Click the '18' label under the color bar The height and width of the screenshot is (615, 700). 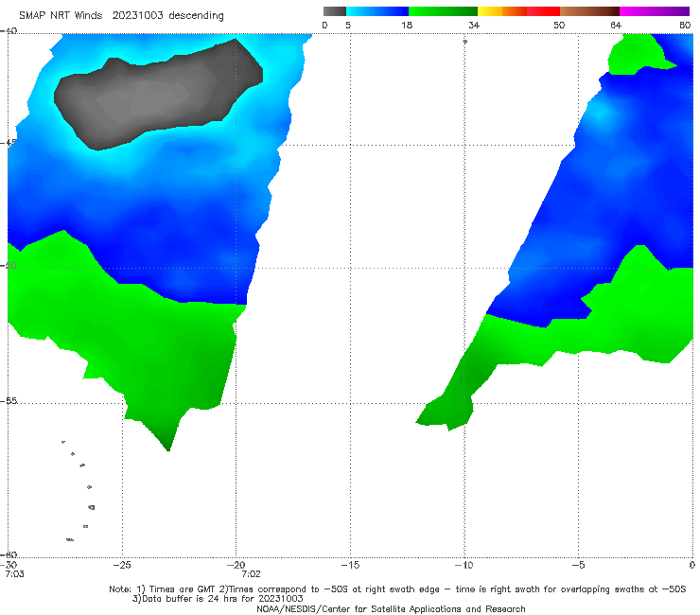(407, 25)
